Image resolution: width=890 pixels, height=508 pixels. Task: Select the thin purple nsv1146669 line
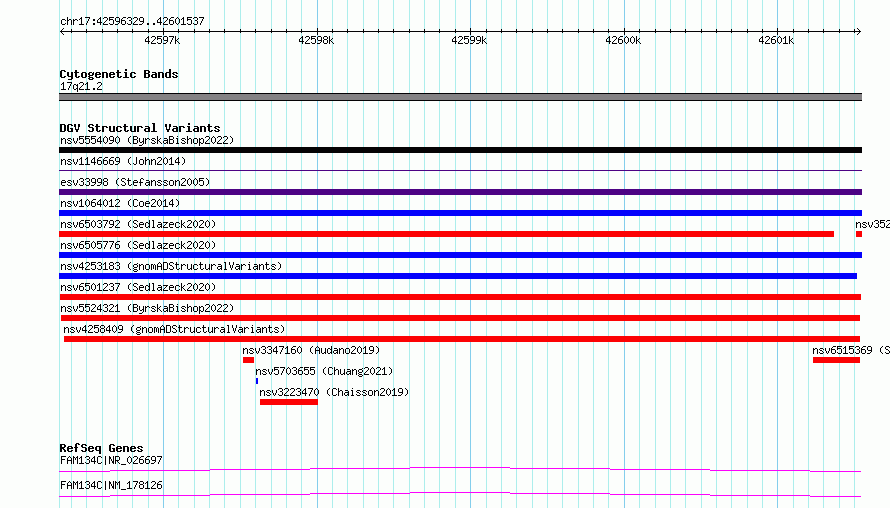click(x=460, y=170)
